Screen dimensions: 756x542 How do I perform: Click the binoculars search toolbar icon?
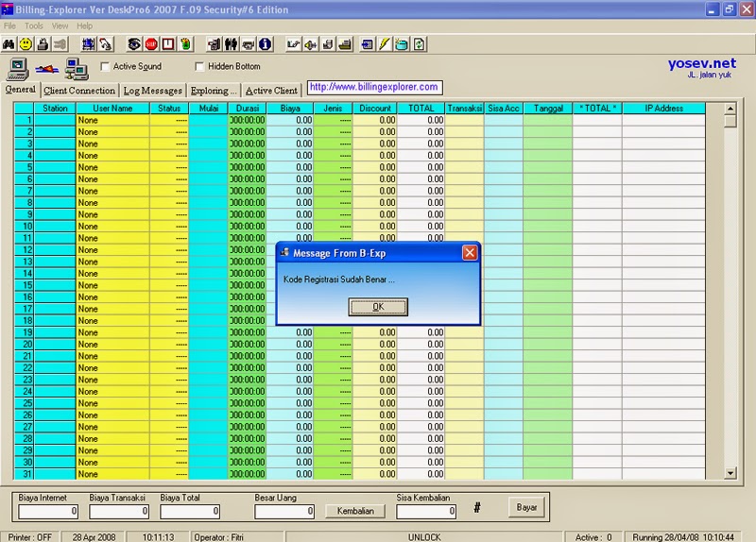[x=9, y=44]
